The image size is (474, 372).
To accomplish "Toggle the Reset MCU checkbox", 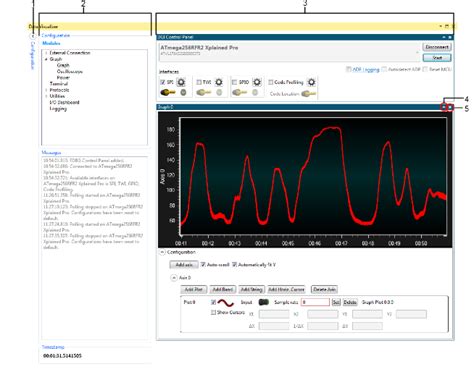I will (x=425, y=69).
